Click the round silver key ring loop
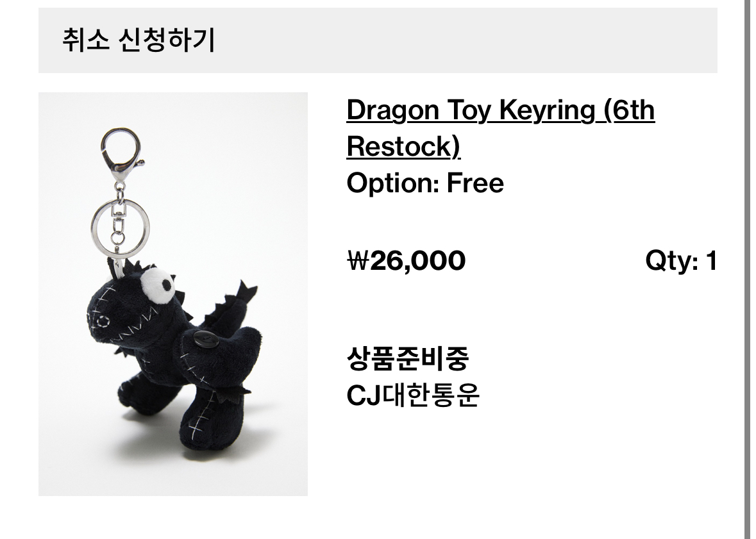The width and height of the screenshot is (756, 539). pyautogui.click(x=120, y=227)
